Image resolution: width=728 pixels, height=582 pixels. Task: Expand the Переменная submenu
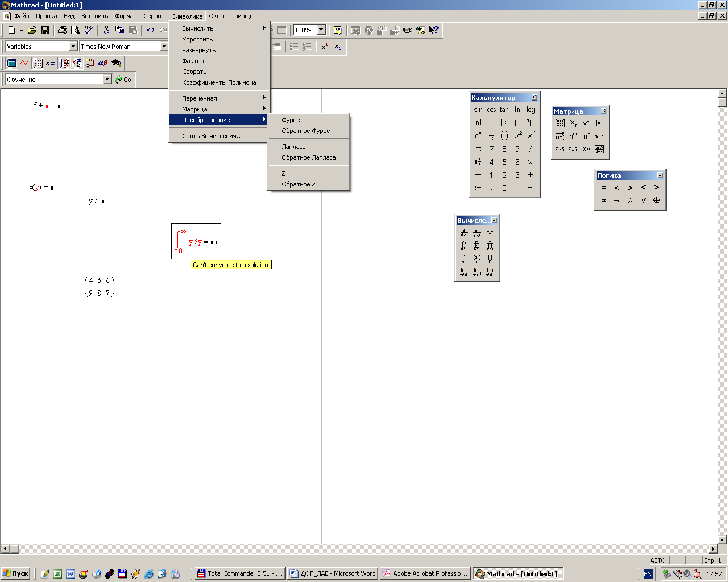219,98
